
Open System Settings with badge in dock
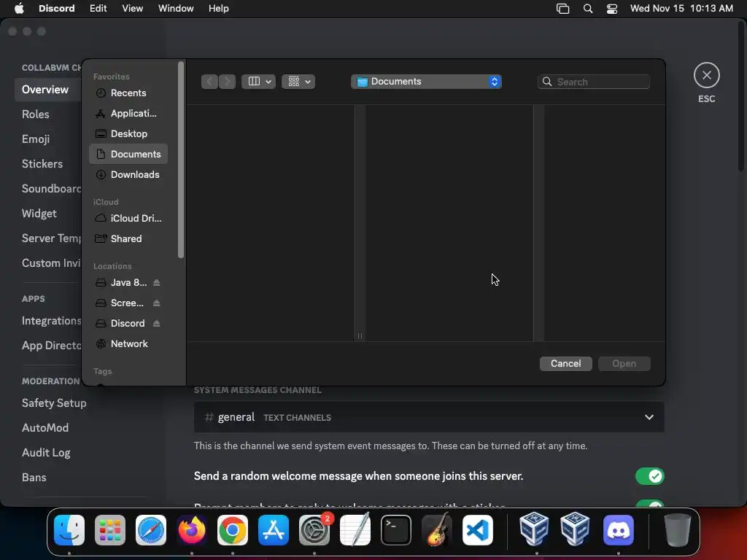coord(314,530)
